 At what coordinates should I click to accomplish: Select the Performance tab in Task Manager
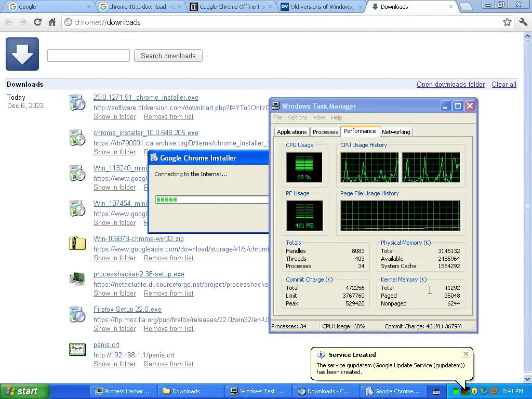click(360, 131)
